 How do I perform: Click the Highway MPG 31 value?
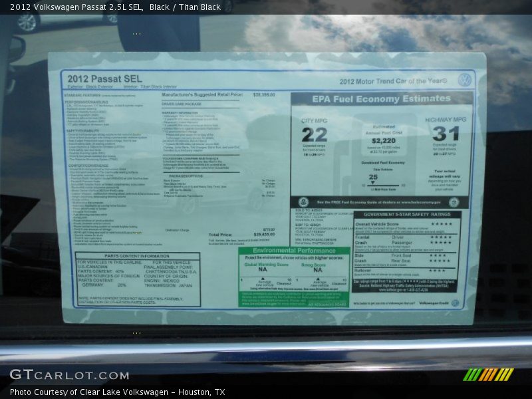point(446,134)
